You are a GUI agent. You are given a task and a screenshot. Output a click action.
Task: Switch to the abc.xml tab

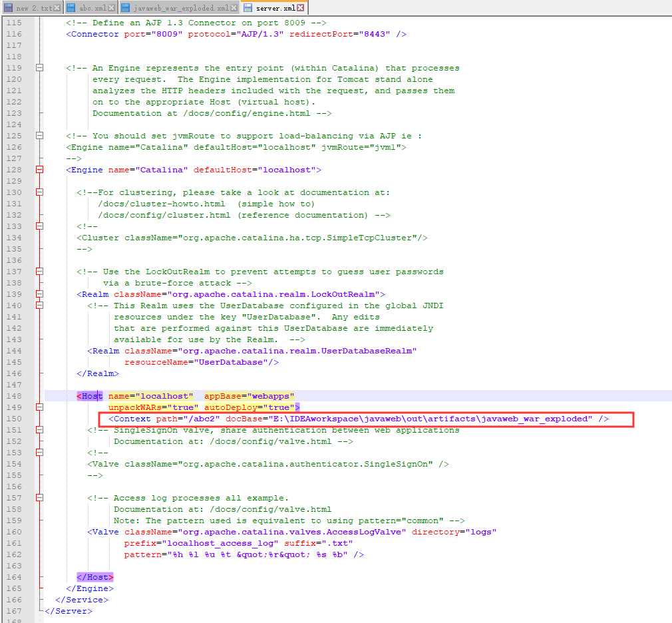point(91,8)
